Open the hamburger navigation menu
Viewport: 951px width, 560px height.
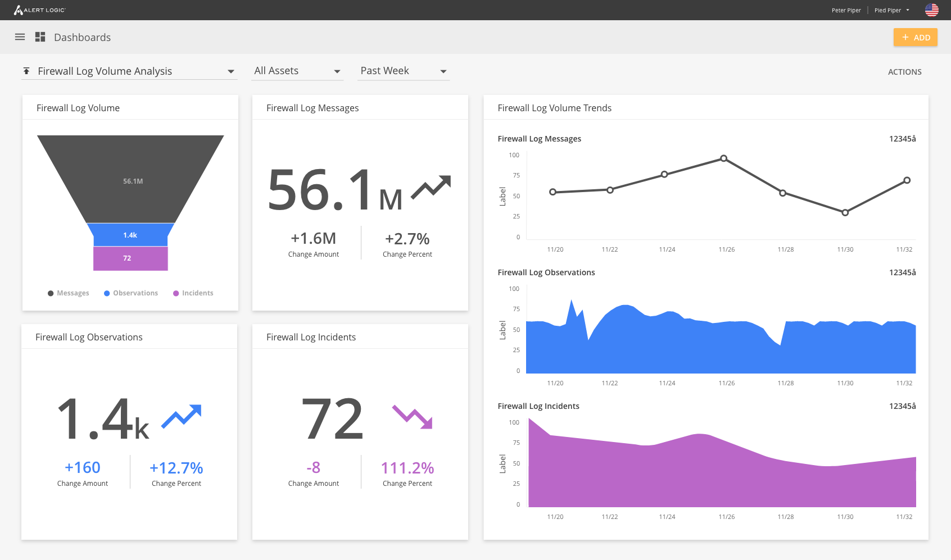tap(20, 37)
